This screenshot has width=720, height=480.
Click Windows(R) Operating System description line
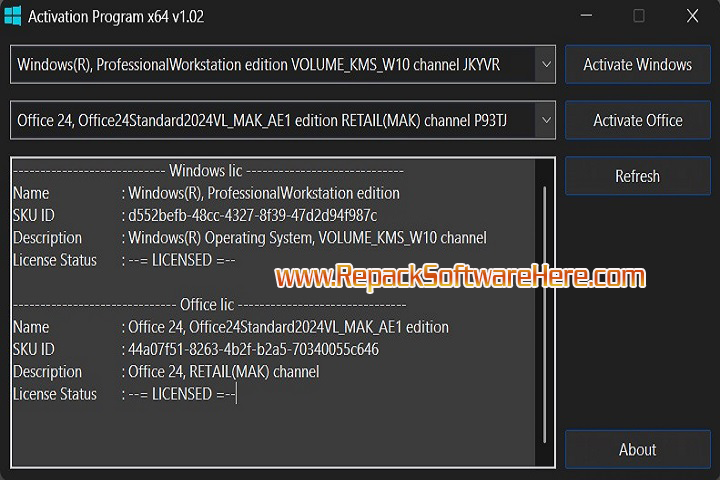(x=307, y=238)
